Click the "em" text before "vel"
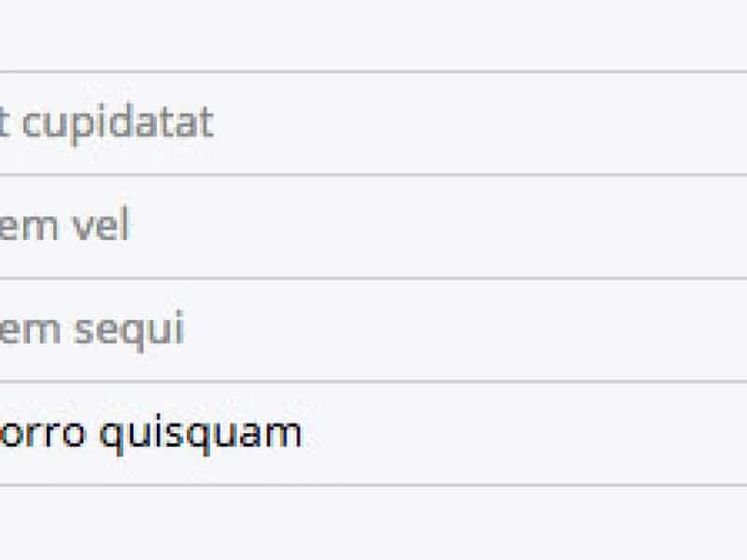747x560 pixels. [x=23, y=227]
